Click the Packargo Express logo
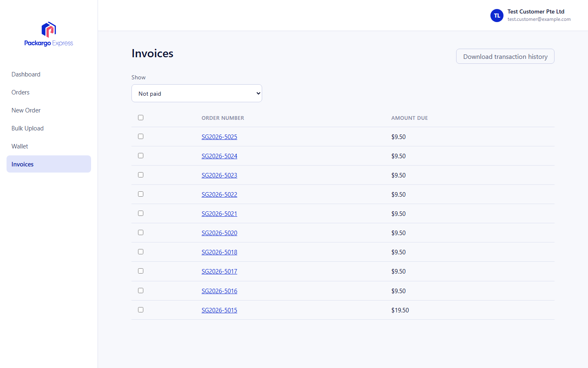588x368 pixels. pos(49,34)
